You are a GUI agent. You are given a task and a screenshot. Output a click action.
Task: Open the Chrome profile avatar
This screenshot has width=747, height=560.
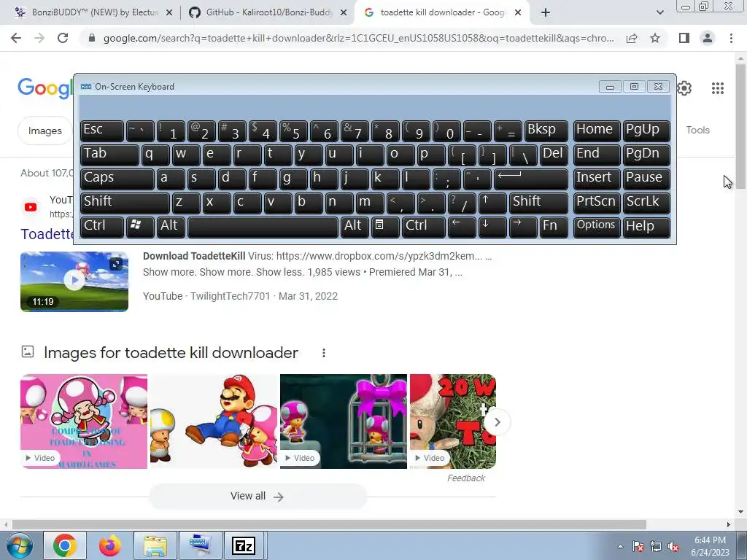pos(708,38)
